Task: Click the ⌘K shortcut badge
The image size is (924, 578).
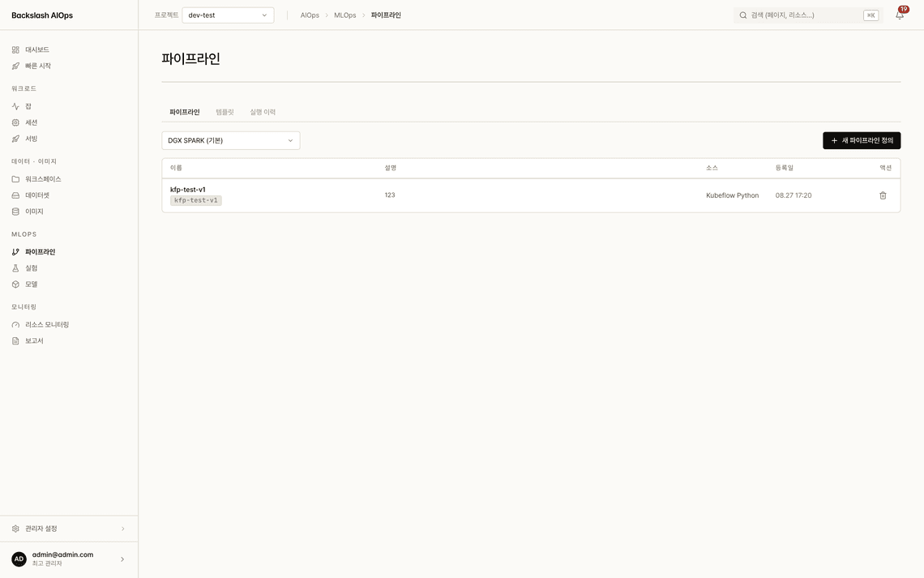Action: pos(871,15)
